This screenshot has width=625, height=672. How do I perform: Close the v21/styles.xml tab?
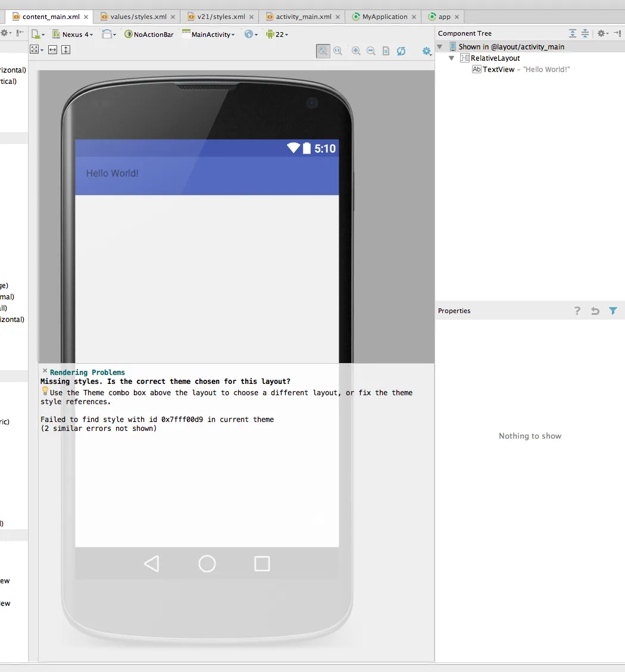pos(252,17)
